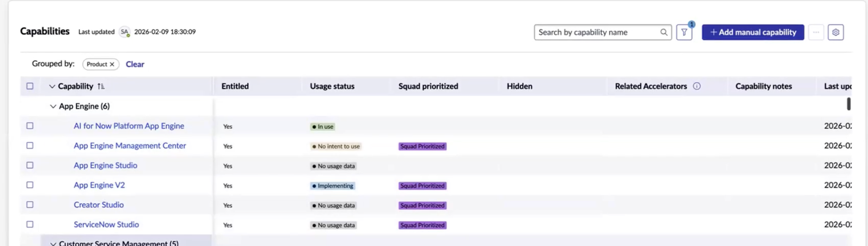868x246 pixels.
Task: Collapse all groups via Capability header chevron
Action: tap(52, 86)
